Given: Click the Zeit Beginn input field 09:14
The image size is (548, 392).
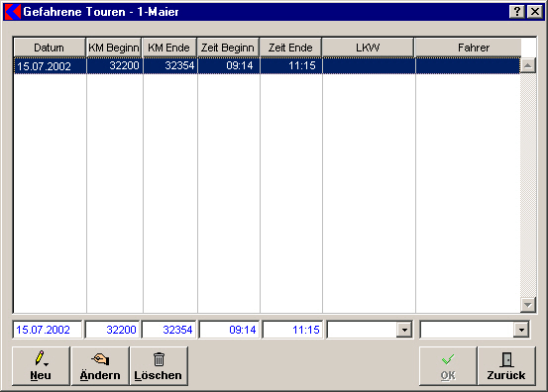Looking at the screenshot, I should click(229, 330).
